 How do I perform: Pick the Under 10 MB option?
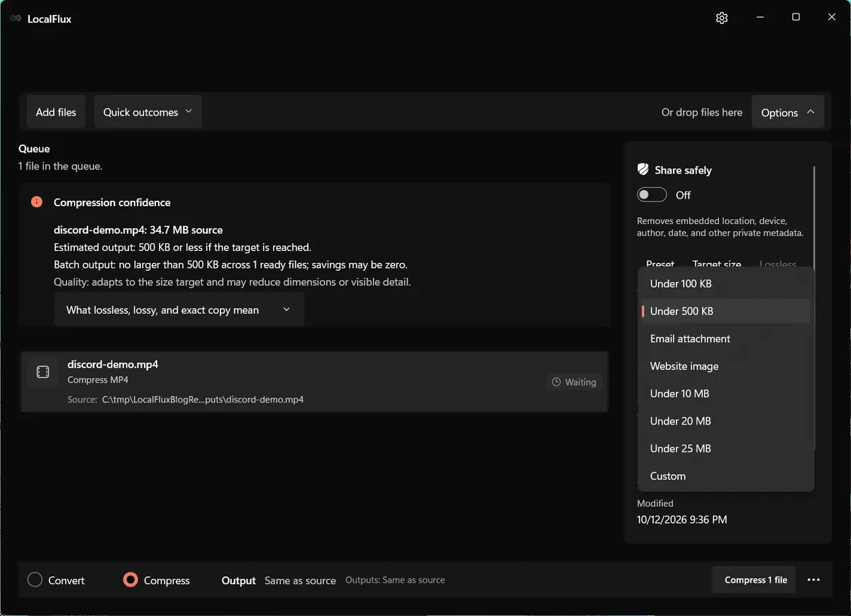(725, 393)
